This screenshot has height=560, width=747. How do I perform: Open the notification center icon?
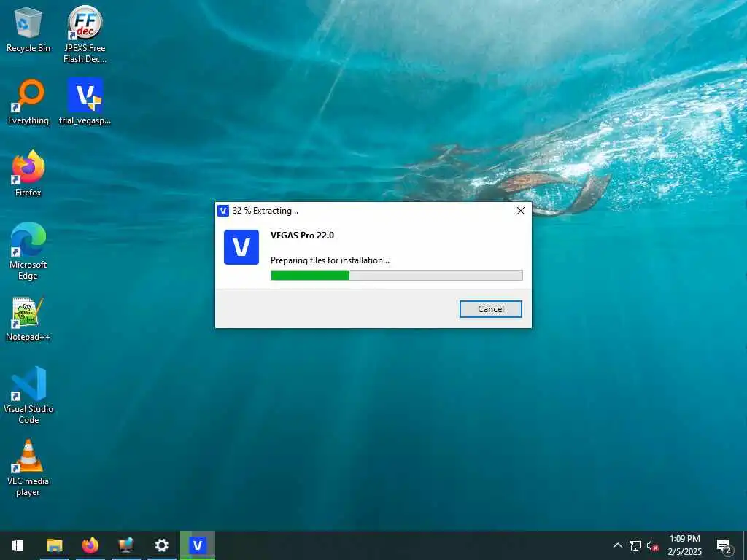coord(724,545)
